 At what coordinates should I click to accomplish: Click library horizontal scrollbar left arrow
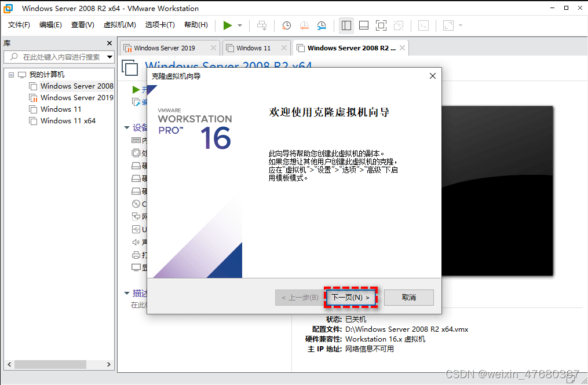pyautogui.click(x=9, y=364)
